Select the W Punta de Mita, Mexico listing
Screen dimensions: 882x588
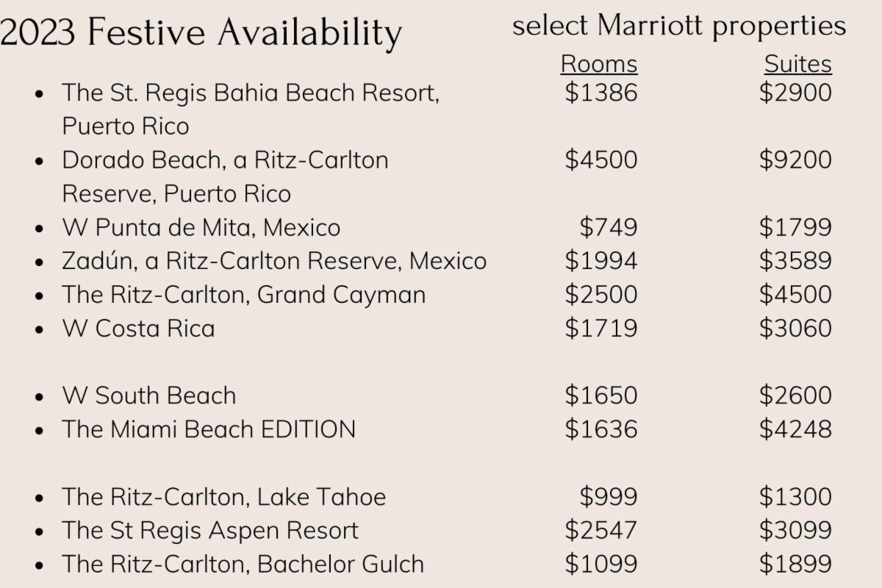[x=201, y=228]
